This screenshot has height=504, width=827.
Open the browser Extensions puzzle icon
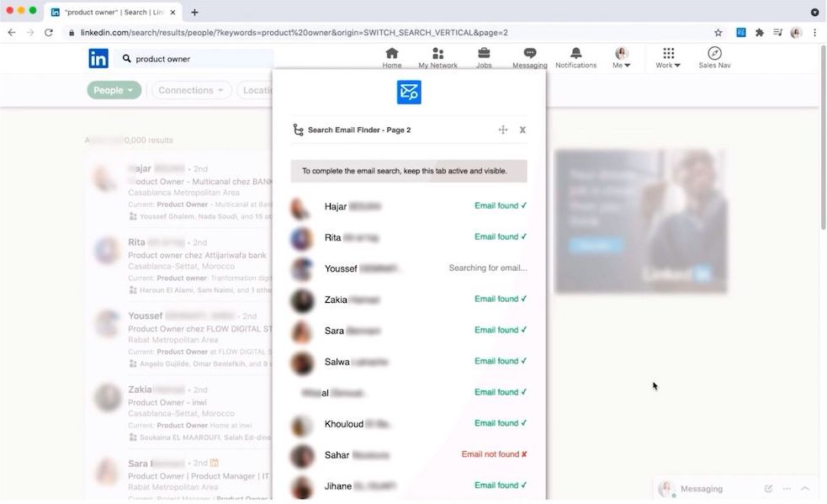tap(760, 33)
